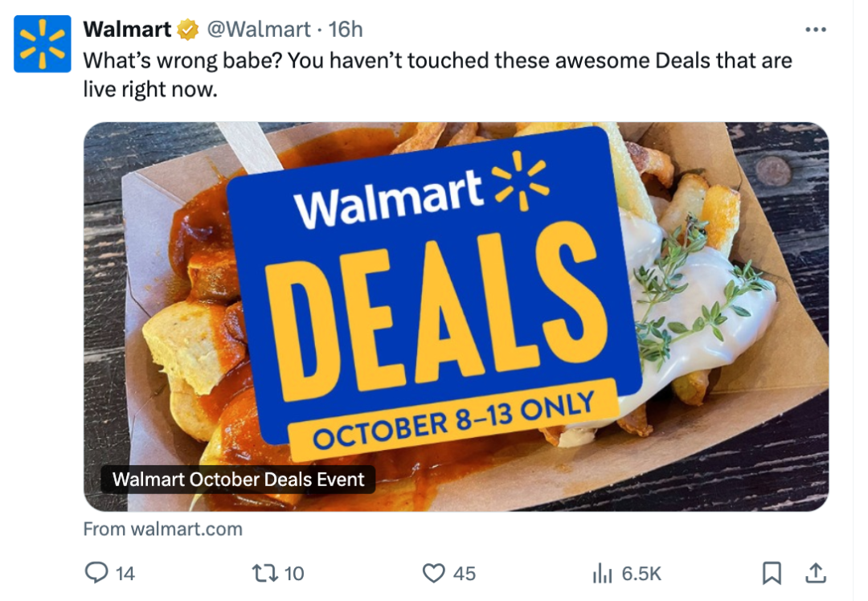The height and width of the screenshot is (601, 868).
Task: Click the like count of 45
Action: pyautogui.click(x=464, y=574)
